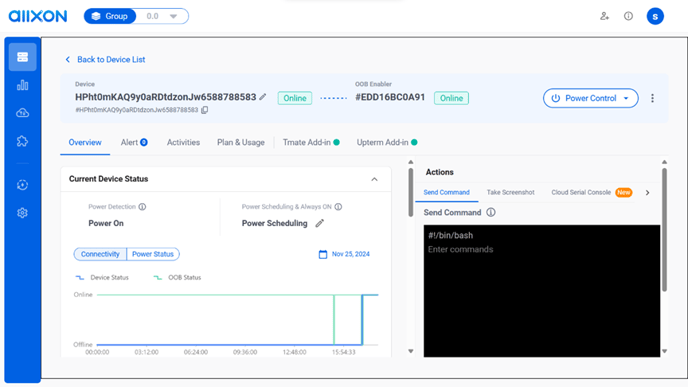
Task: Open the bar chart analytics sidebar icon
Action: point(22,85)
